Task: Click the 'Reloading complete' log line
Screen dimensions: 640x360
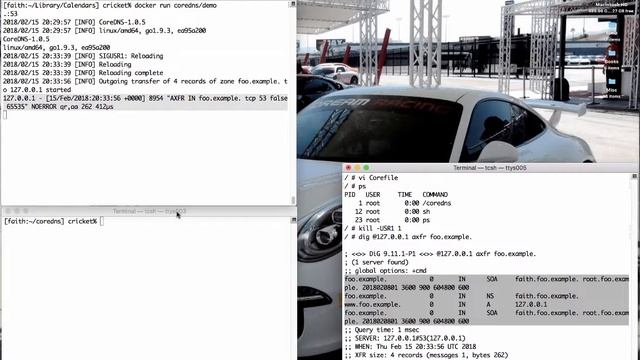Action: coord(83,73)
